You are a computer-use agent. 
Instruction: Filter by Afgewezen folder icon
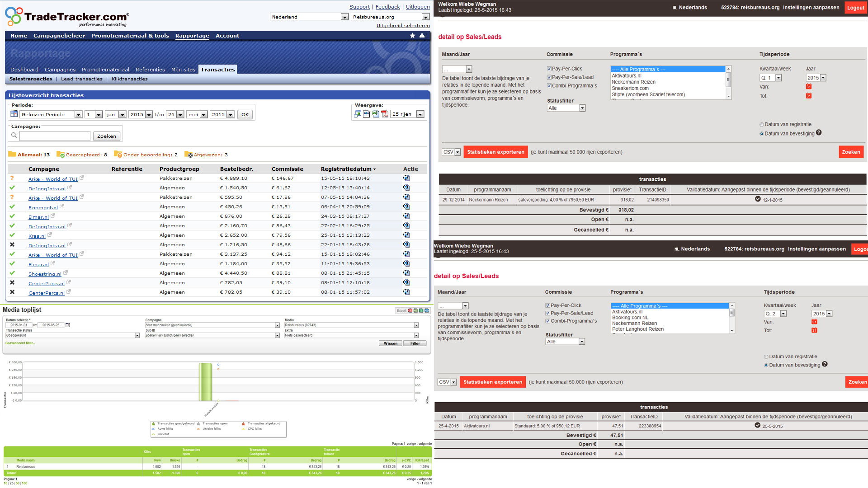click(x=189, y=154)
